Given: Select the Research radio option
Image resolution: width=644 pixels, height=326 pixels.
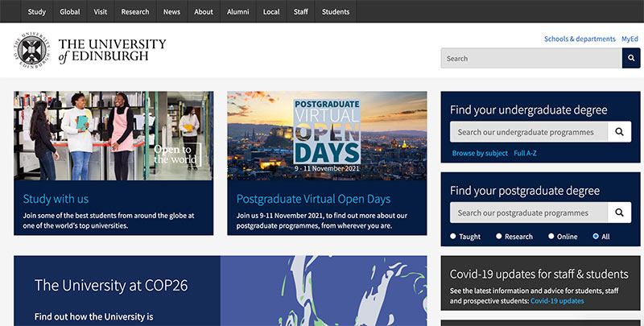Looking at the screenshot, I should coord(498,236).
